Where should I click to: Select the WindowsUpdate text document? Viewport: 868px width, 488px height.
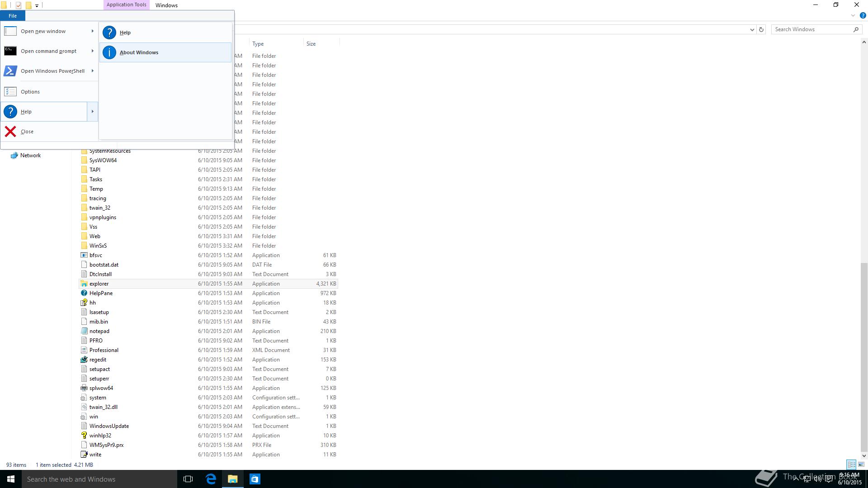[109, 426]
